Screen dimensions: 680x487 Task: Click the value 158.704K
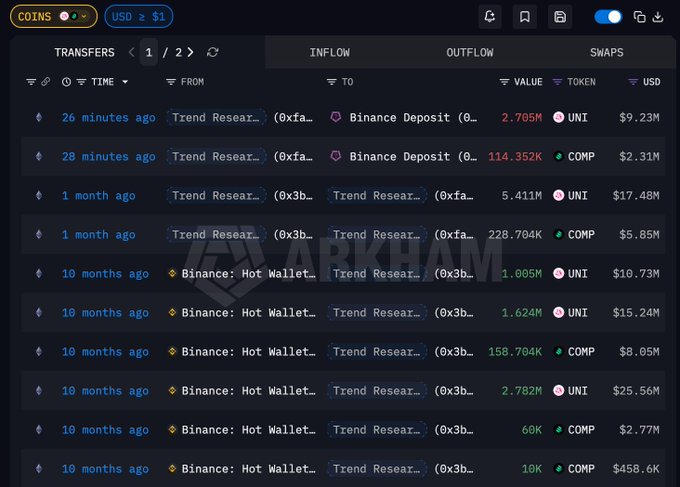pos(515,352)
